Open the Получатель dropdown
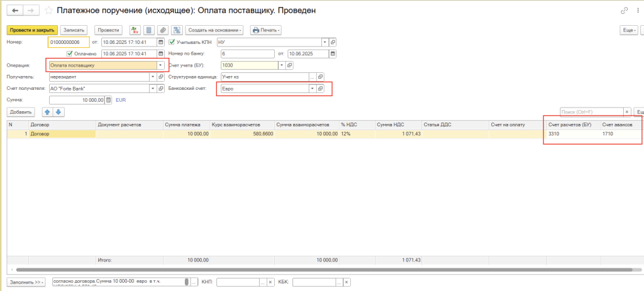This screenshot has height=291, width=644. (152, 77)
